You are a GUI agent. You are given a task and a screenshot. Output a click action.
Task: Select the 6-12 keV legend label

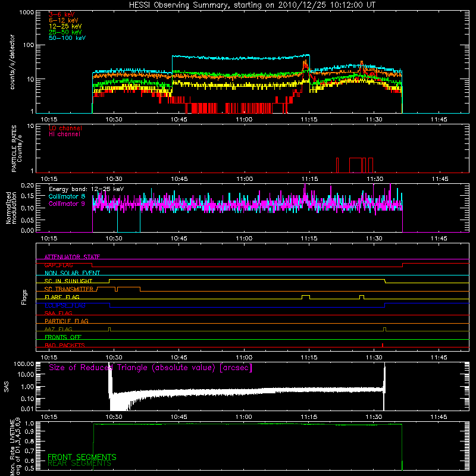(64, 20)
